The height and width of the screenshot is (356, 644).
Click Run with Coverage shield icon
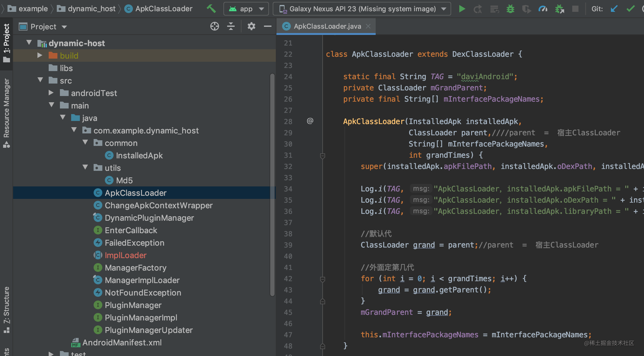pos(527,9)
